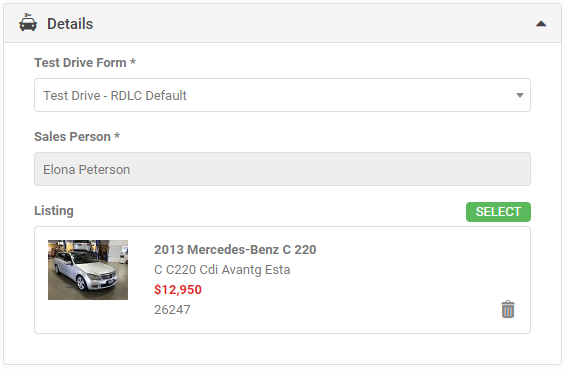Open the silver Mercedes thumbnail image
The image size is (567, 369).
(x=88, y=270)
